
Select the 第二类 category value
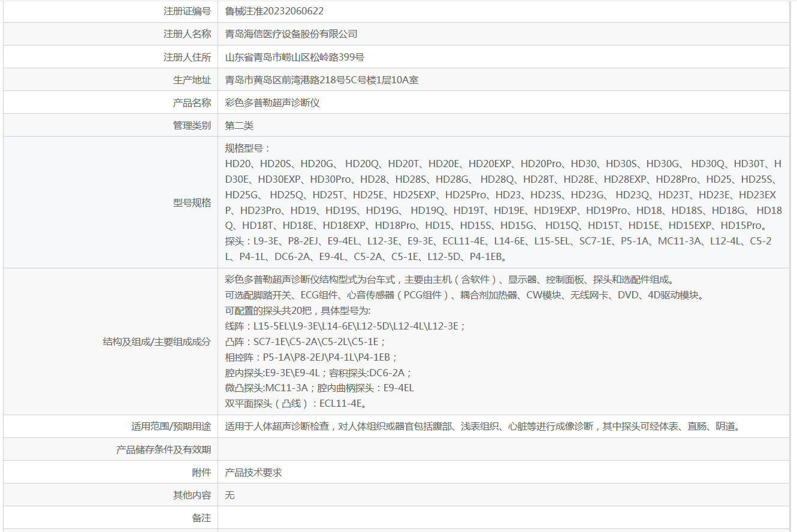[240, 125]
